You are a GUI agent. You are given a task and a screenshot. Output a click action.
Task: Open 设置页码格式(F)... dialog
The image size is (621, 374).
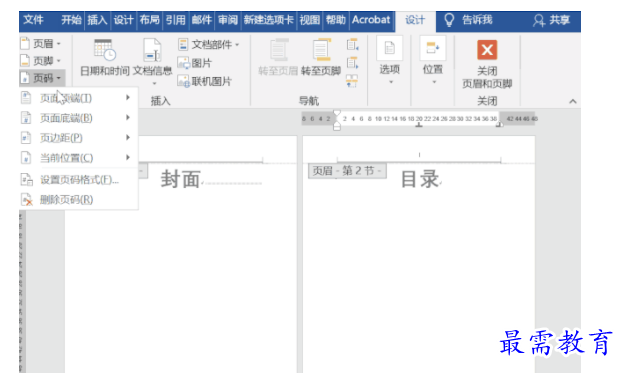click(78, 180)
